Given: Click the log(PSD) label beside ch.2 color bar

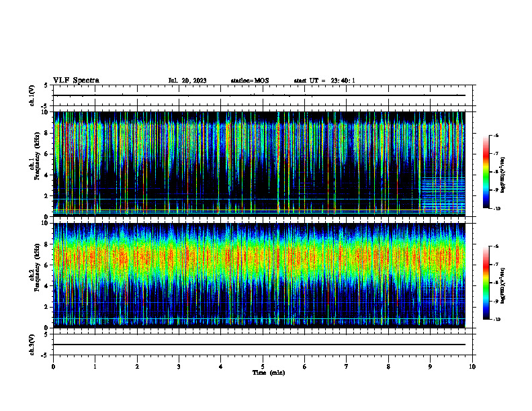Looking at the screenshot, I should (x=503, y=285).
